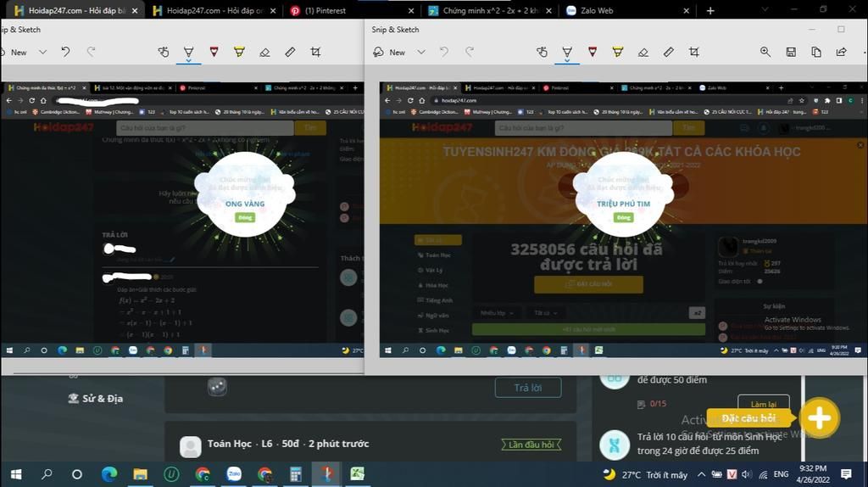Image resolution: width=868 pixels, height=487 pixels.
Task: Copy the TRIỆU PHÚ TÍM snip to clipboard
Action: tap(816, 52)
